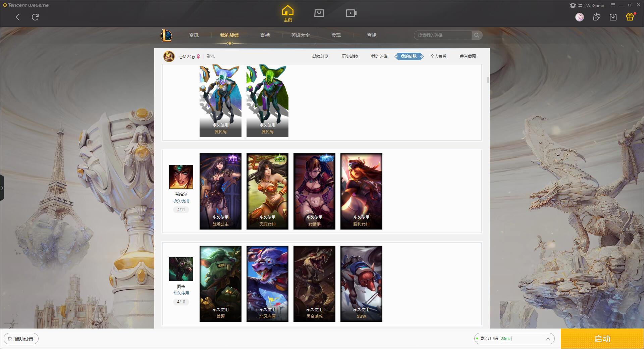Click the 搜索我的英雄 search field
This screenshot has height=349, width=644.
coord(443,35)
